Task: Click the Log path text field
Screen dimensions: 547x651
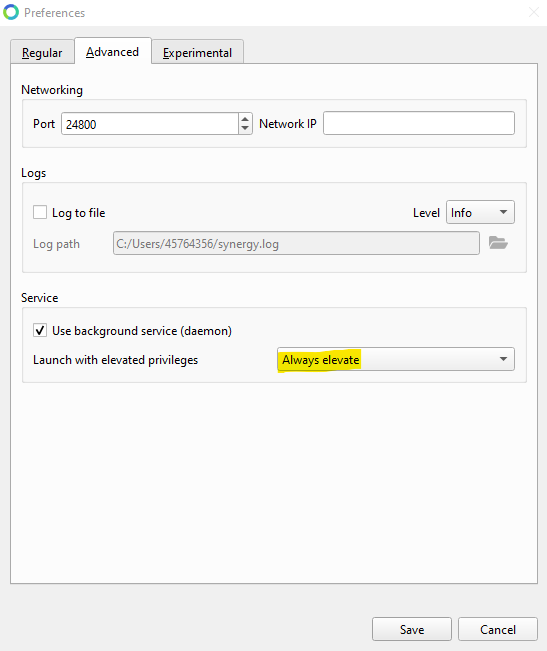Action: [296, 243]
